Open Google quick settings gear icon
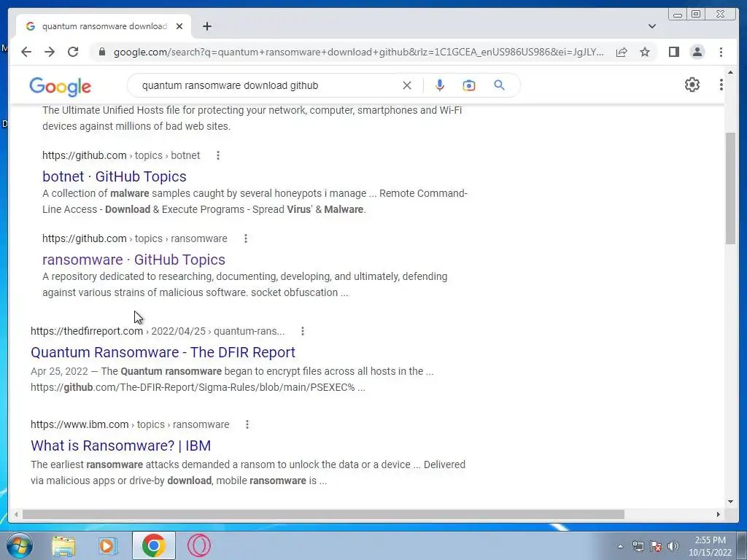This screenshot has width=747, height=560. tap(692, 85)
